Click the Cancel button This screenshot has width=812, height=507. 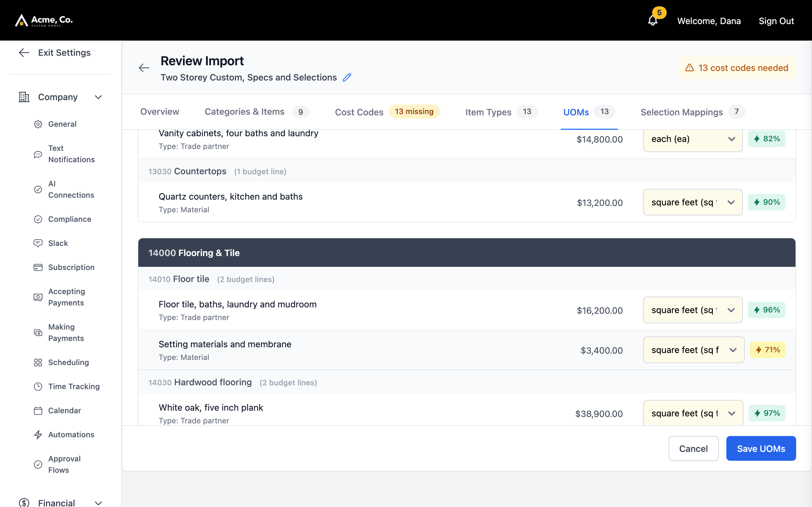tap(693, 448)
